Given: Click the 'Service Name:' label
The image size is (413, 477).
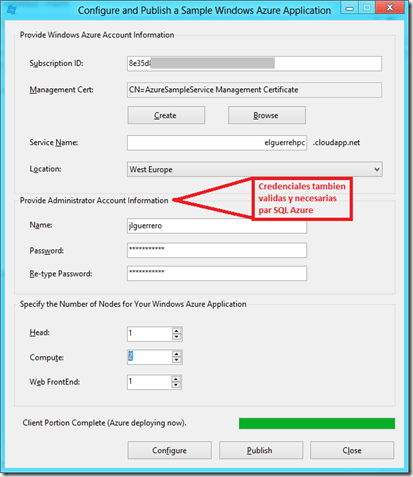Looking at the screenshot, I should point(54,143).
